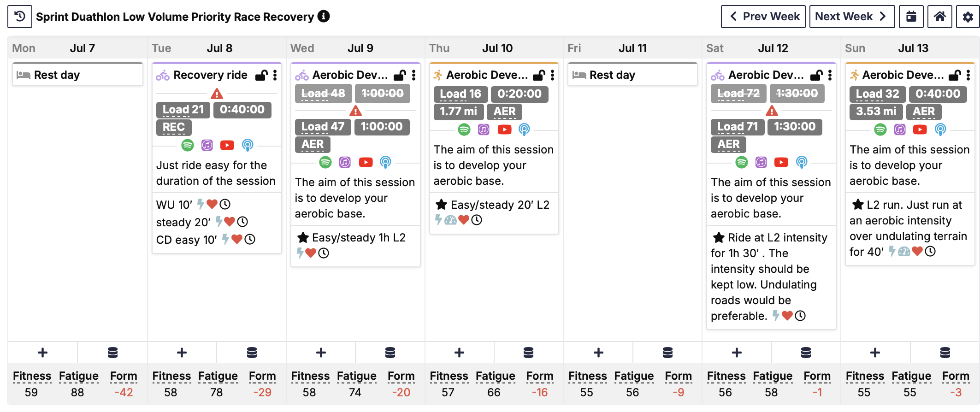Open YouTube link on Wednesday's Aerobic session
The image size is (980, 412).
point(366,162)
